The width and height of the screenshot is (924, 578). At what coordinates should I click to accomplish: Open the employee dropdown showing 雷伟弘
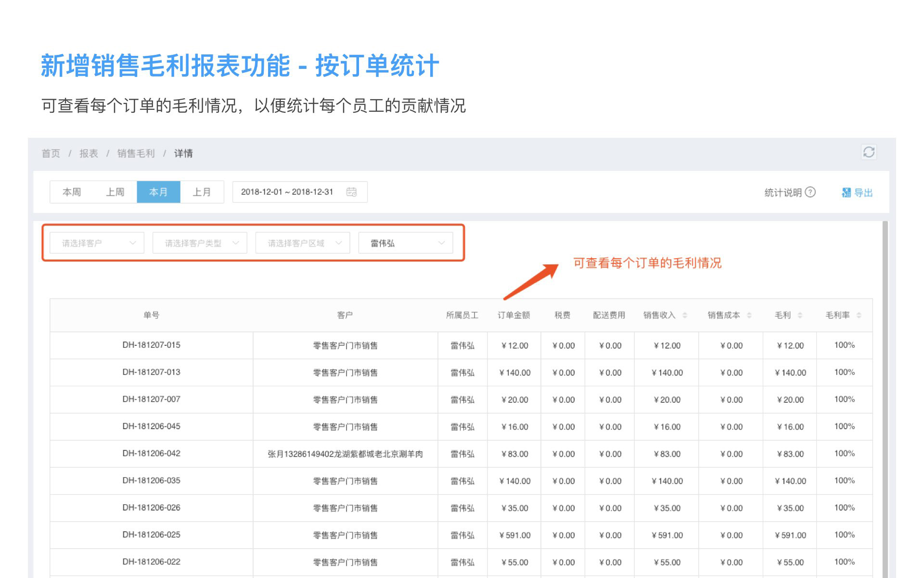(406, 243)
